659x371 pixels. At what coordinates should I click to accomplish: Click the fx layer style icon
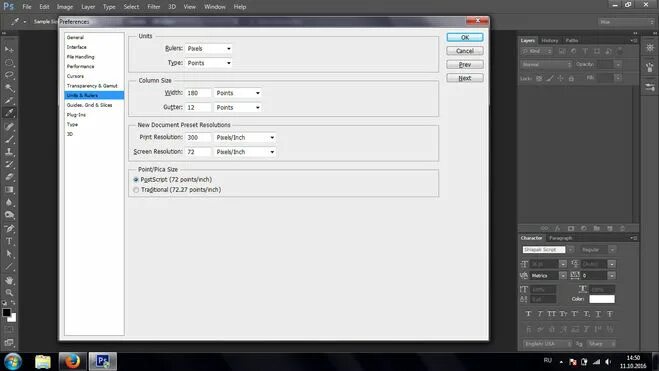pos(557,228)
